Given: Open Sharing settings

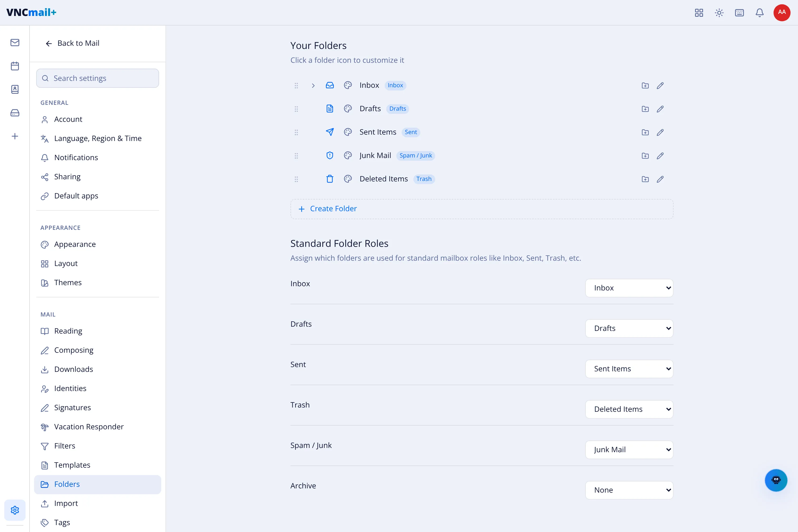Looking at the screenshot, I should click(x=97, y=176).
